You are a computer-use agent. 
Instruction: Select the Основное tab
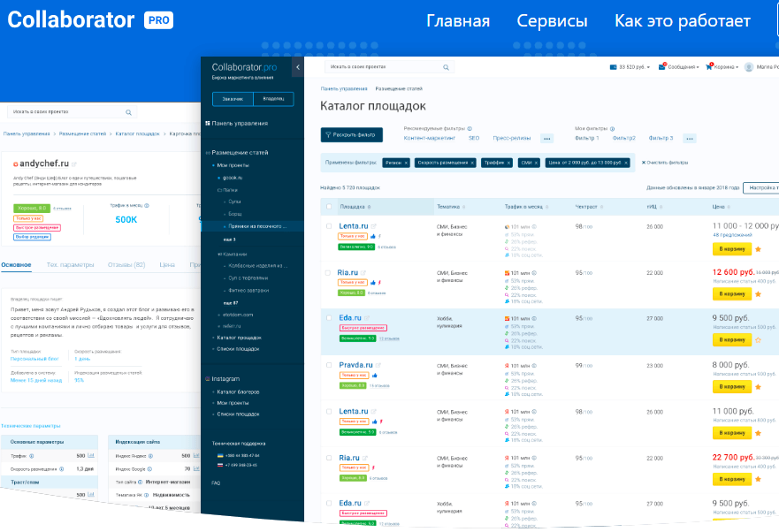tap(16, 265)
